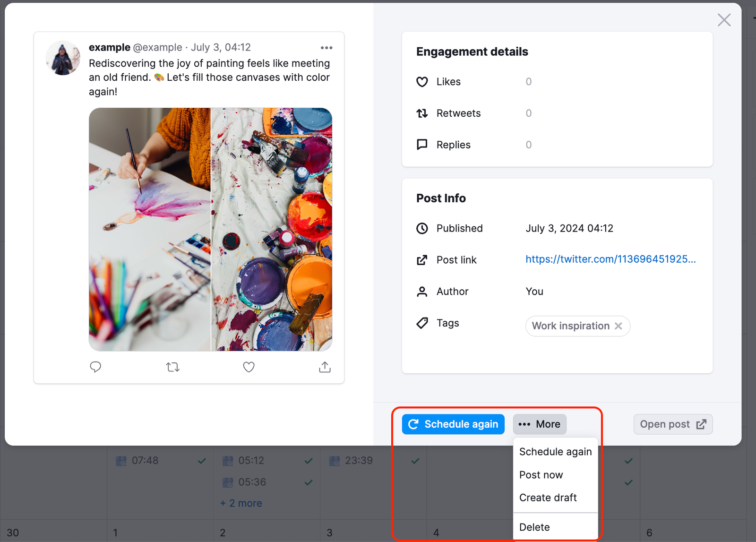Remove the Work inspiration tag

tap(618, 326)
